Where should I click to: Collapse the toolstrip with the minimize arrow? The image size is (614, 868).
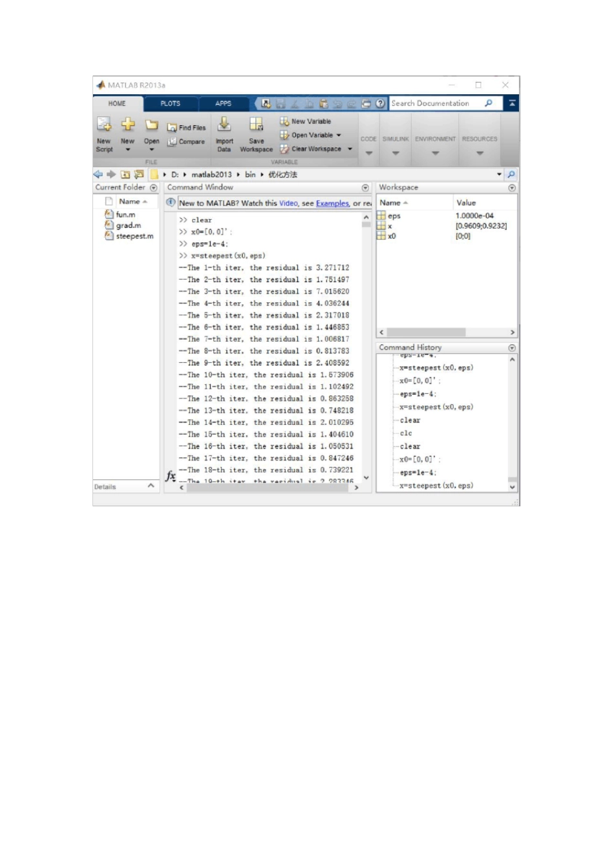click(512, 103)
